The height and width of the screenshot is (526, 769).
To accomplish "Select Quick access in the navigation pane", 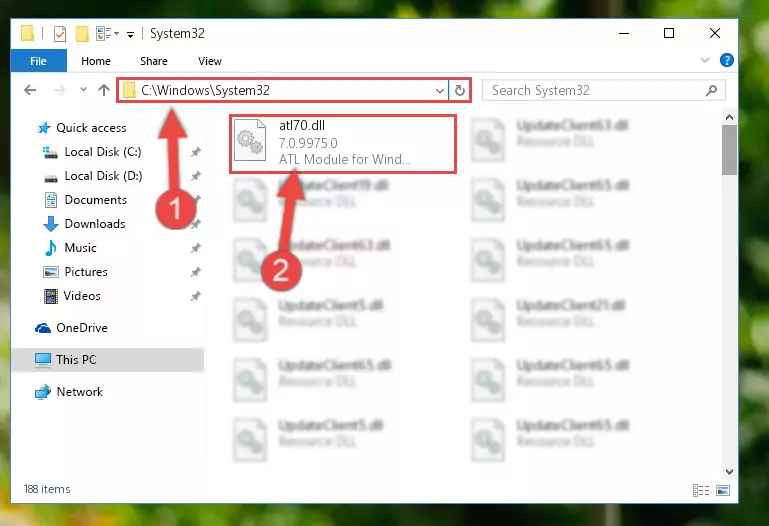I will [91, 128].
